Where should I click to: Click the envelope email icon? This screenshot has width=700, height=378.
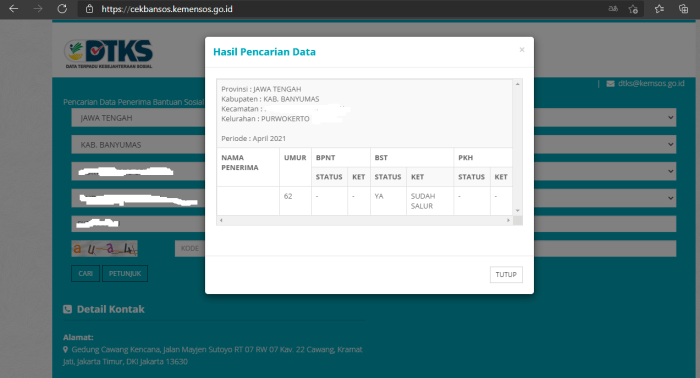(610, 83)
